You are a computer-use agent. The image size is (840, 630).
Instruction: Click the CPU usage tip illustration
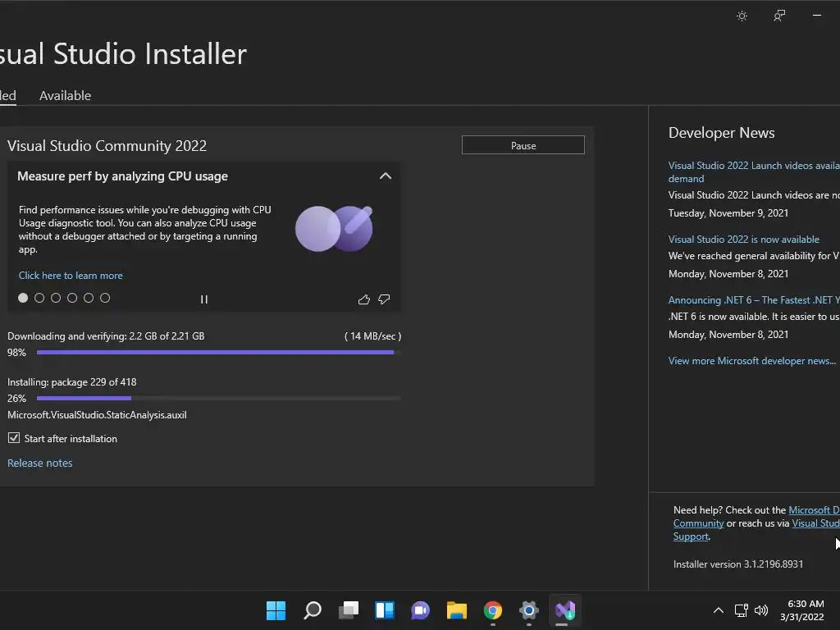click(x=335, y=228)
